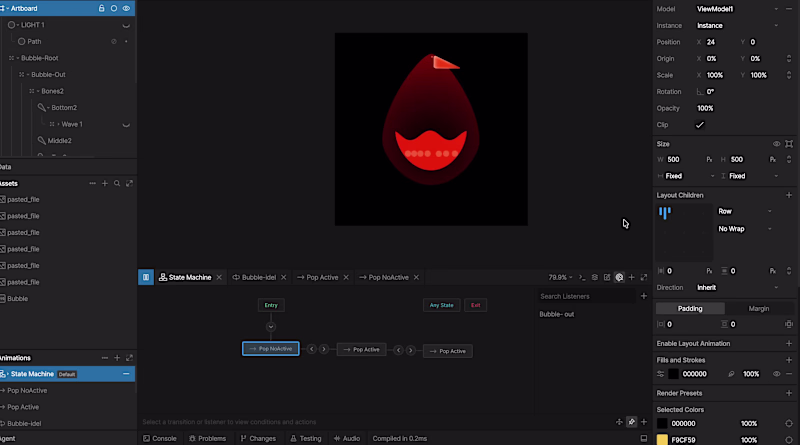Expand the Assets panel with popout icon
This screenshot has width=800, height=445.
(x=129, y=183)
